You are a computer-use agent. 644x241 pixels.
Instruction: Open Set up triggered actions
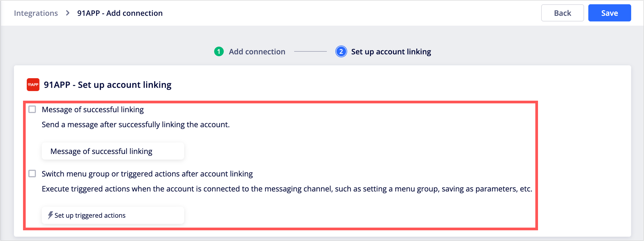tap(113, 215)
